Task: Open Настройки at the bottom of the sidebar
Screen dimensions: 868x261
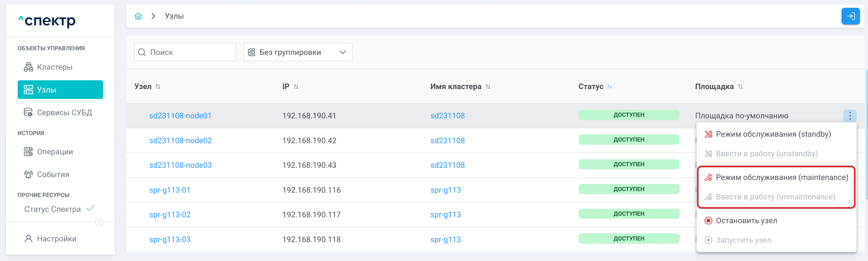Action: tap(56, 239)
